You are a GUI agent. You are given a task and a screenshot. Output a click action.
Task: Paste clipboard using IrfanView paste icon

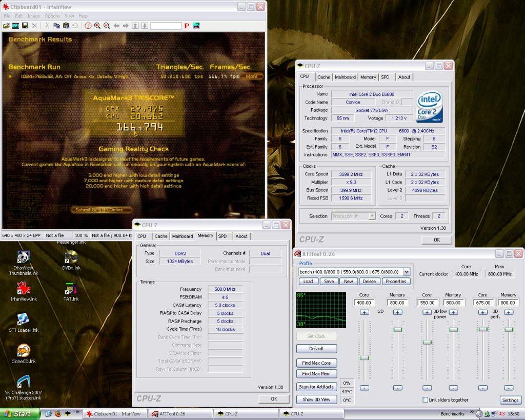click(66, 26)
